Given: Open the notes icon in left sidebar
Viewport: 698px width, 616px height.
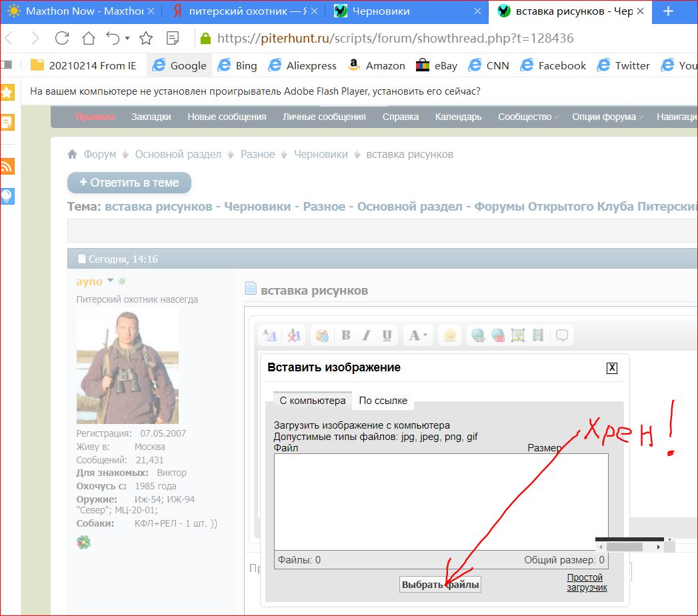Looking at the screenshot, I should (x=7, y=122).
